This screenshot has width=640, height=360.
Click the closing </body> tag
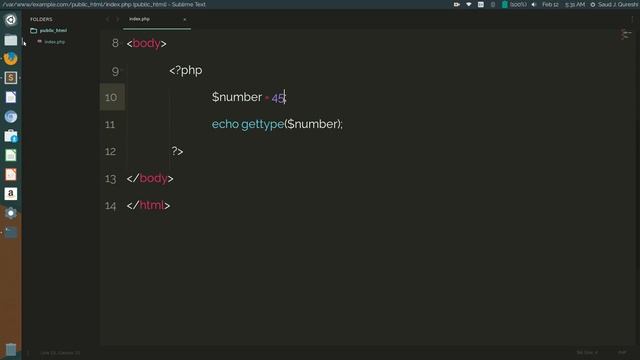coord(150,178)
